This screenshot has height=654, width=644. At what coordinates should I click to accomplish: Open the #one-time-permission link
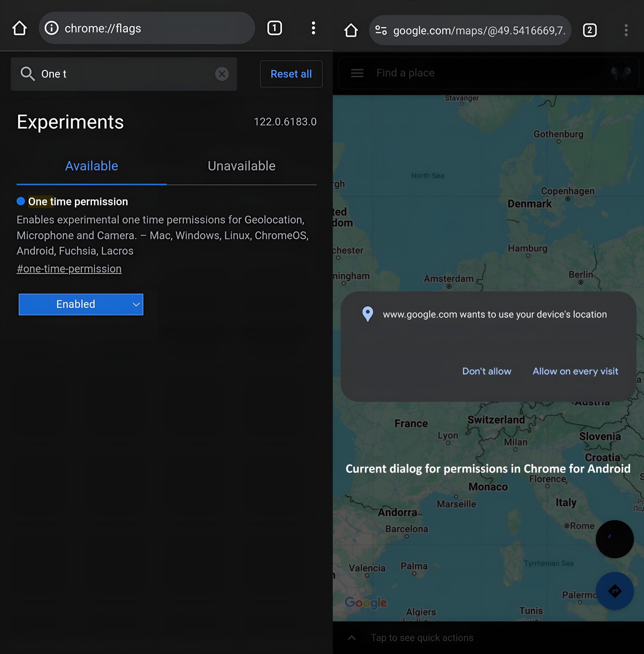pyautogui.click(x=69, y=269)
